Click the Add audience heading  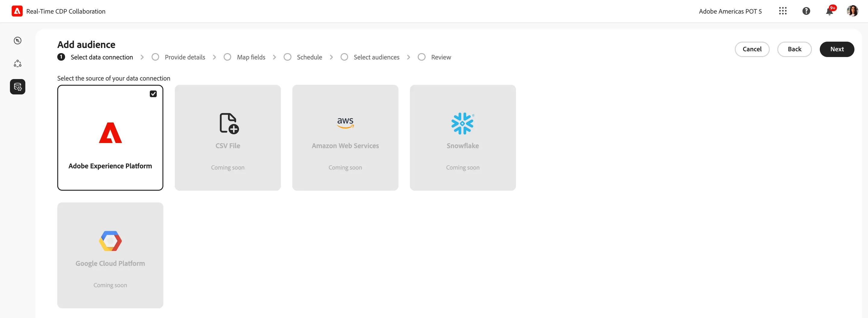86,45
